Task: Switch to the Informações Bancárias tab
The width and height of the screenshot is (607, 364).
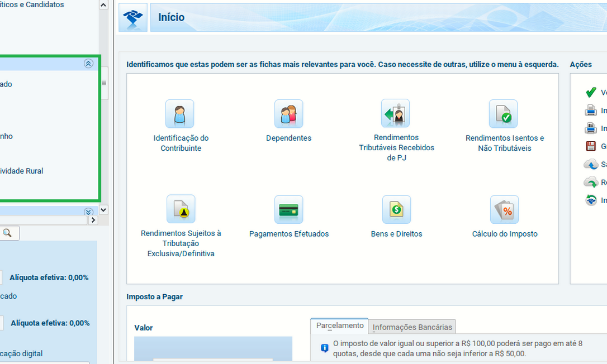Action: click(412, 327)
